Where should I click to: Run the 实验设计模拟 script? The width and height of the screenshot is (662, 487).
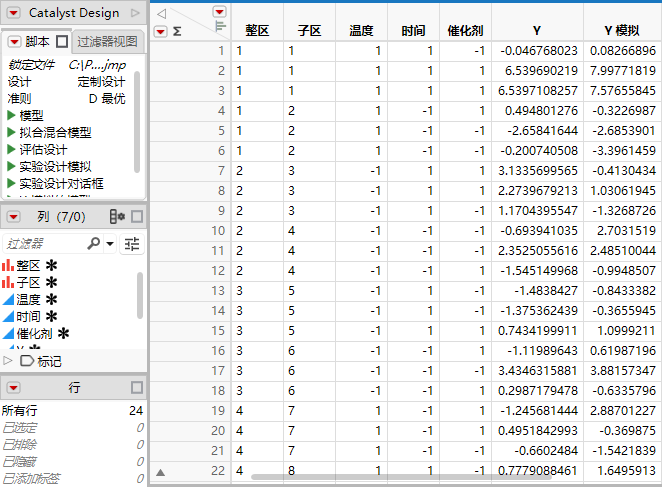[x=11, y=166]
